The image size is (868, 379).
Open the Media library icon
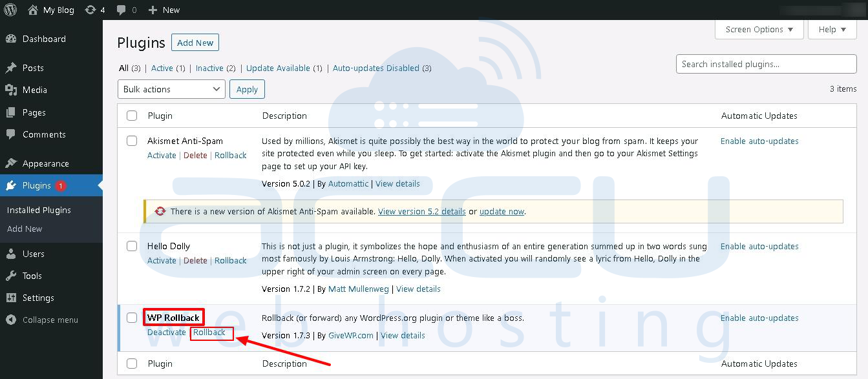12,90
